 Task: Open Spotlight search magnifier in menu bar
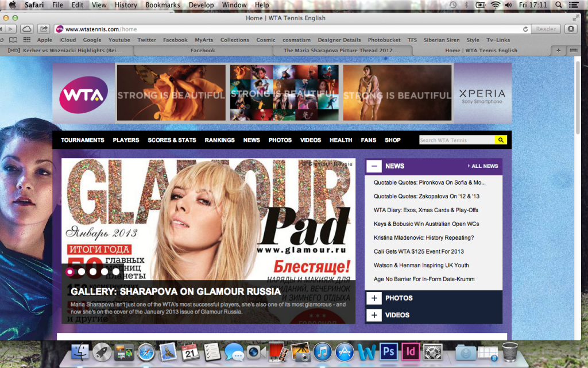click(x=559, y=5)
